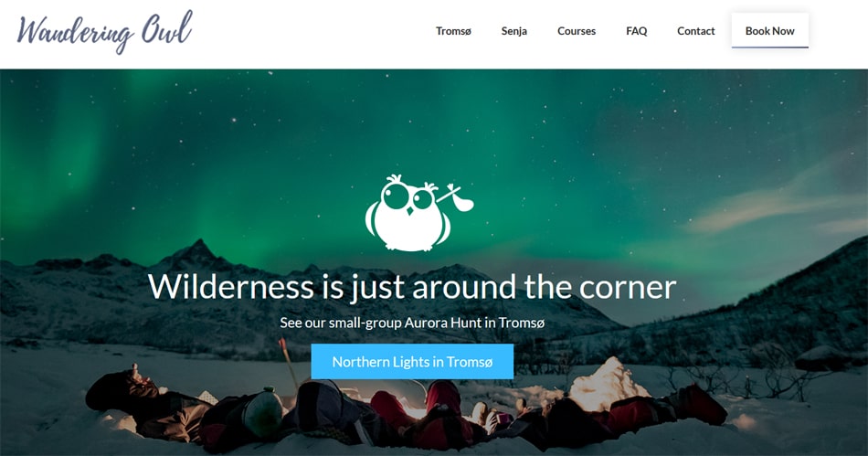868x456 pixels.
Task: Open the Tromsø menu item
Action: pos(453,31)
